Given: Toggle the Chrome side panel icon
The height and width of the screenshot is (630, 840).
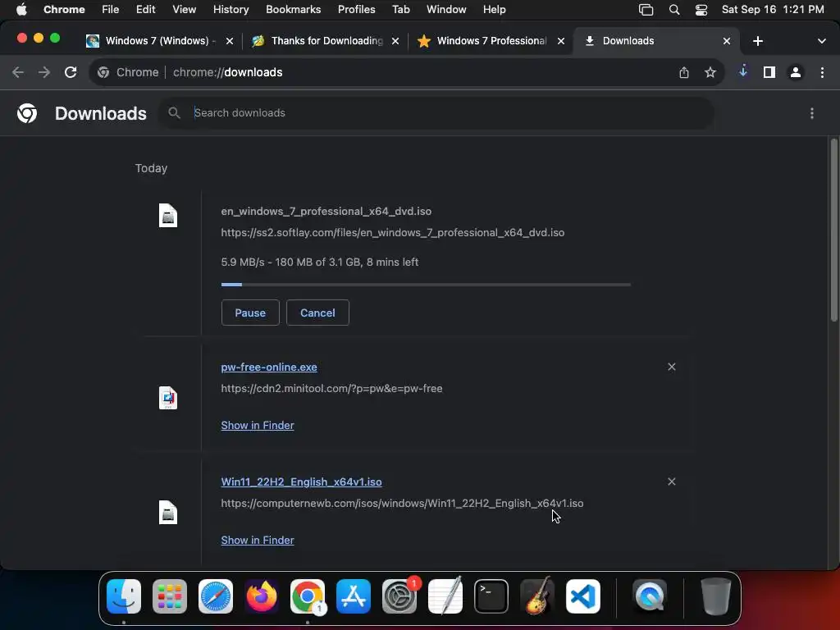Looking at the screenshot, I should pos(769,72).
